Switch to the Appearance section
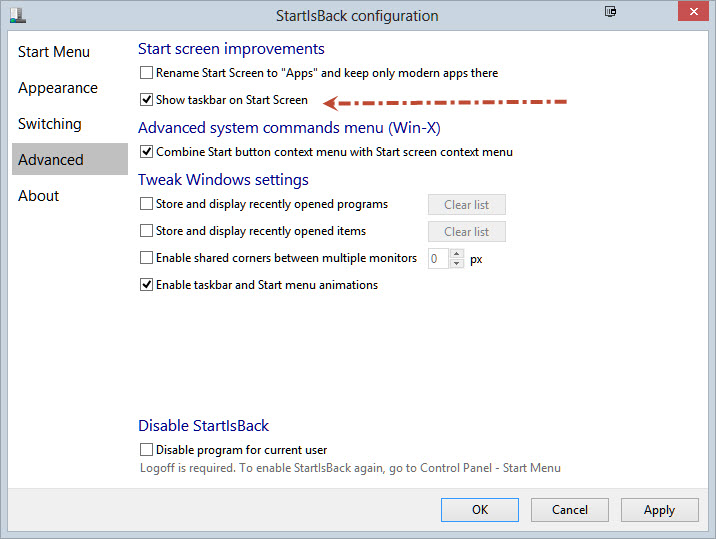This screenshot has width=716, height=539. pos(58,88)
